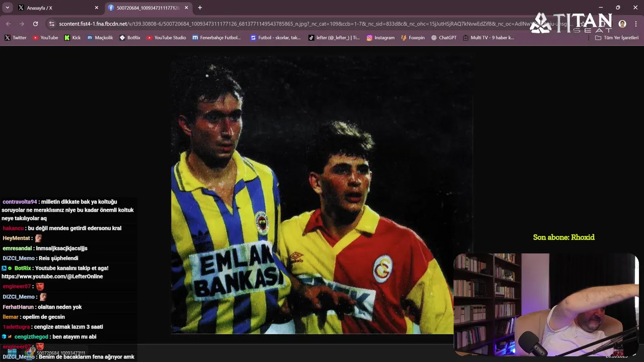Go forward to next page

click(x=22, y=24)
